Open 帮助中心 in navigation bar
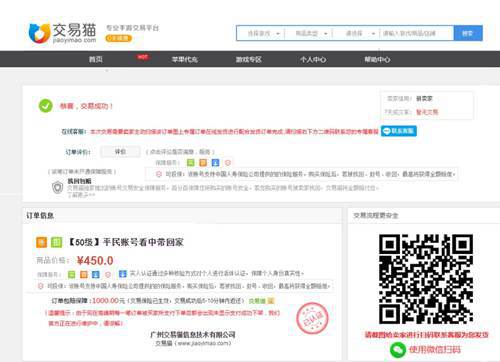This screenshot has height=362, width=500. [x=377, y=59]
